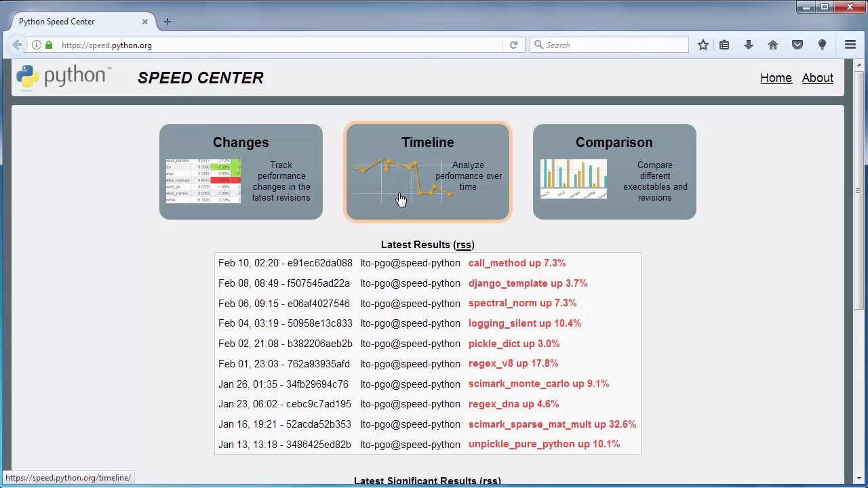Viewport: 868px width, 488px height.
Task: Open a new tab with plus button
Action: [x=167, y=22]
